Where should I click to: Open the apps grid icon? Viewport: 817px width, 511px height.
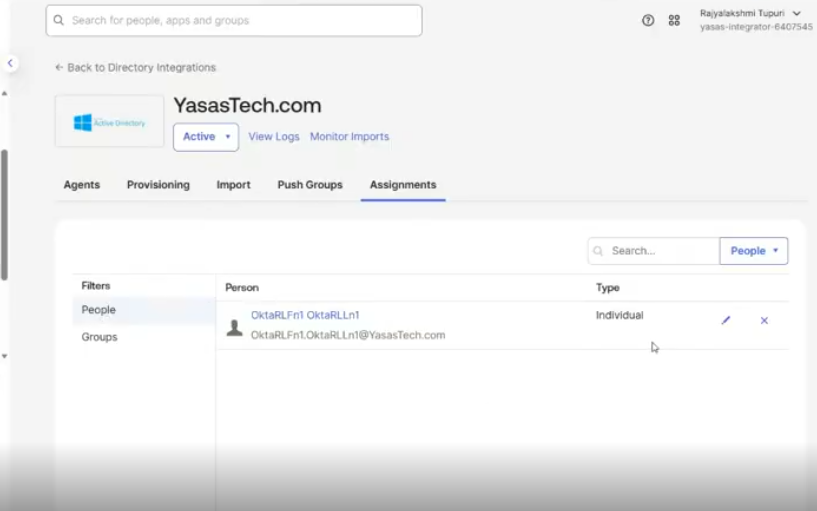(674, 20)
